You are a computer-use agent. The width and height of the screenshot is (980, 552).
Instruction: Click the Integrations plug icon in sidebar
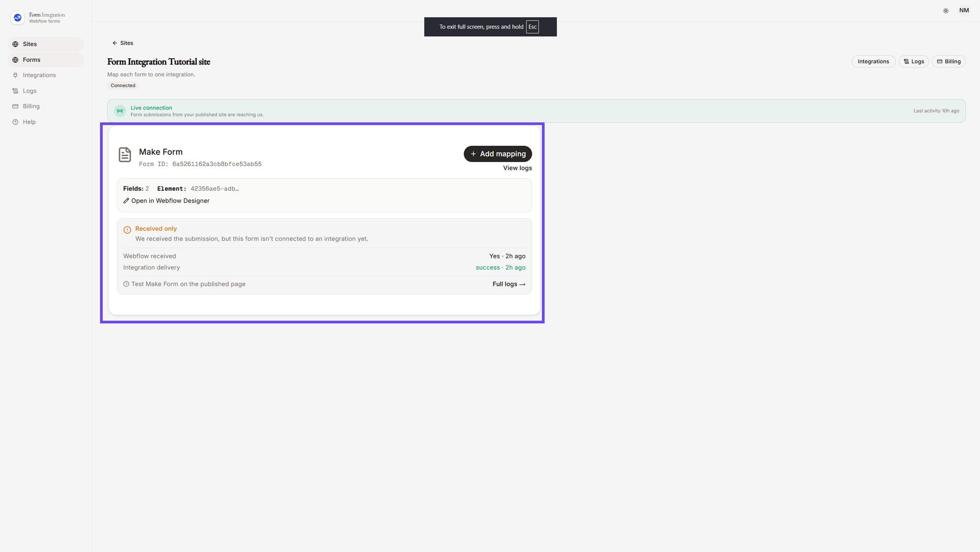(15, 75)
